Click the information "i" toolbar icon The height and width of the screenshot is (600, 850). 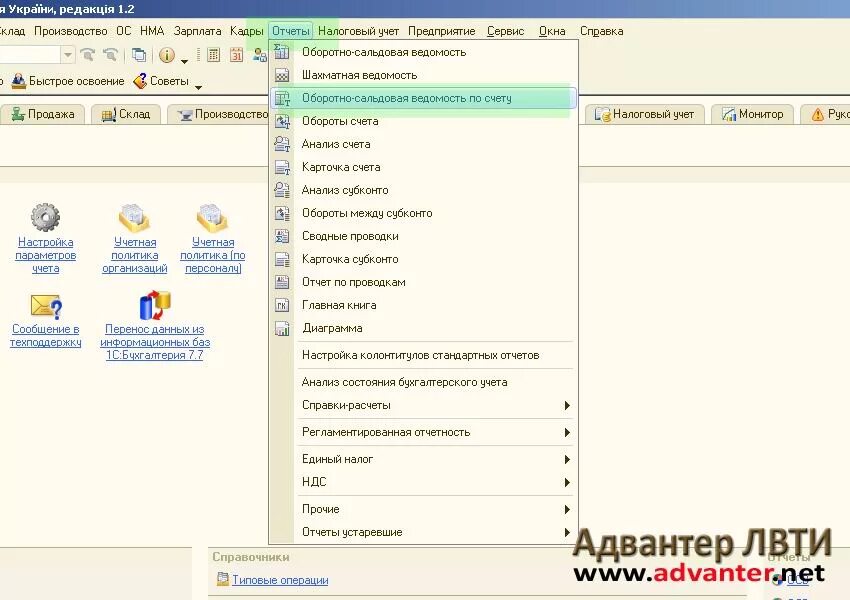coord(167,55)
